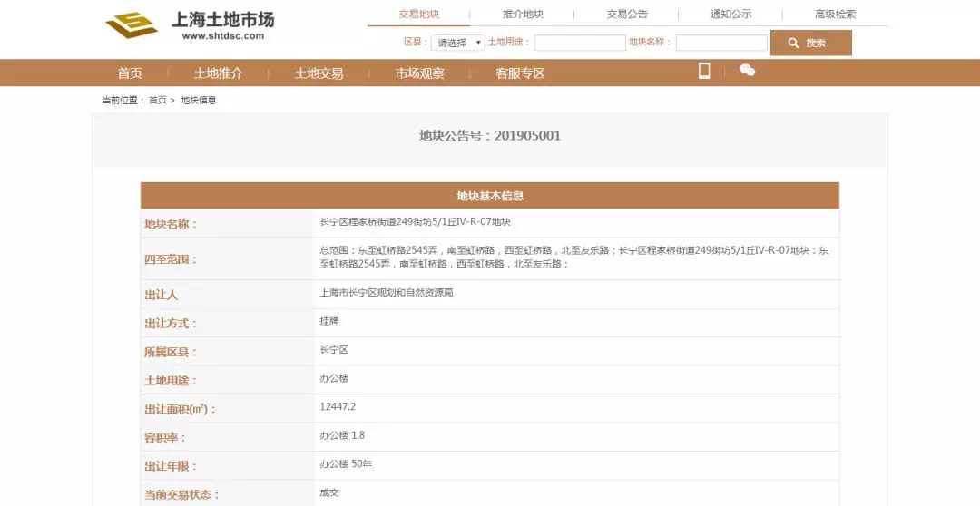Go to the 通知公示 tab
This screenshot has height=506, width=980.
tap(730, 15)
